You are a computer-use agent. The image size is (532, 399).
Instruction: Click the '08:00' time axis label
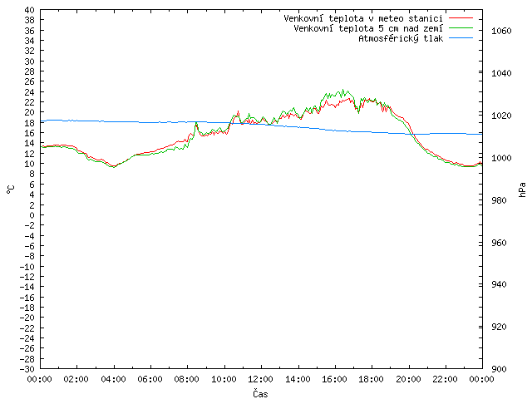pyautogui.click(x=186, y=379)
